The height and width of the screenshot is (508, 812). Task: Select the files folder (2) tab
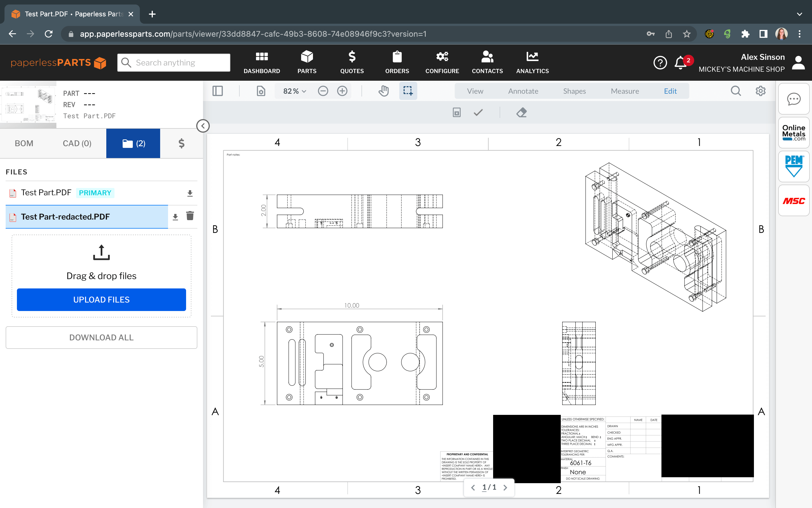133,143
